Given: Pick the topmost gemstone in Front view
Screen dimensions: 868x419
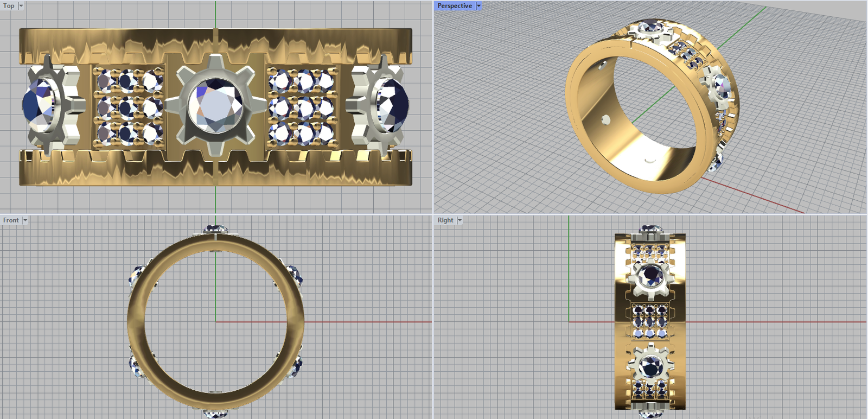Looking at the screenshot, I should coord(215,230).
